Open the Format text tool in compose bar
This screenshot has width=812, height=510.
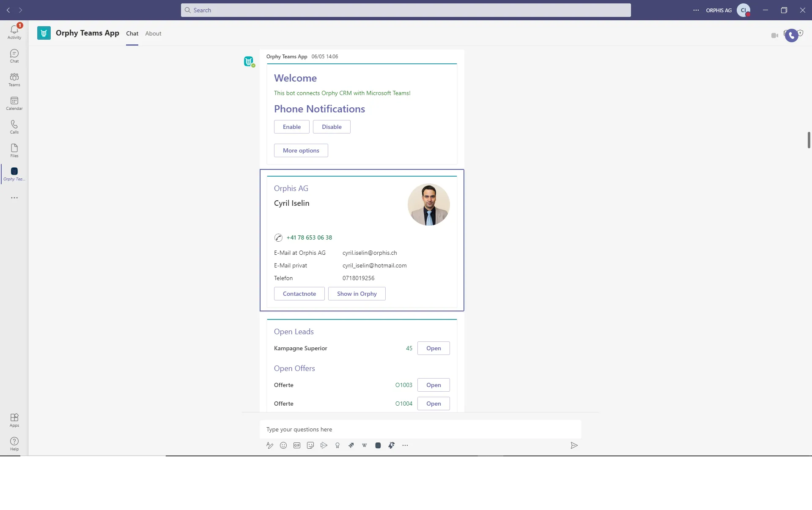coord(270,445)
